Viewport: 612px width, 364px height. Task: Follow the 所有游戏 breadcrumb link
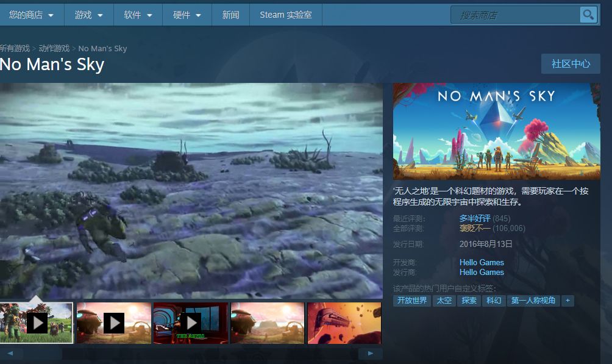(15, 48)
